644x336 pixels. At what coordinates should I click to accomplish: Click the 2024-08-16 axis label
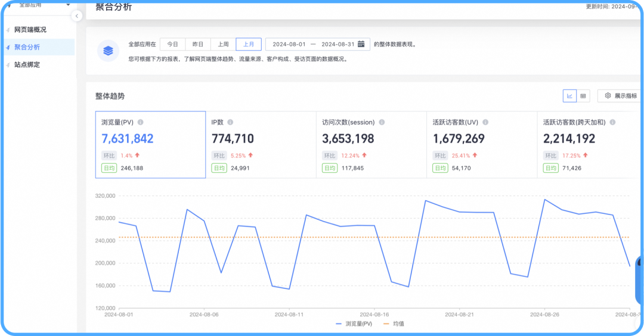(x=374, y=315)
